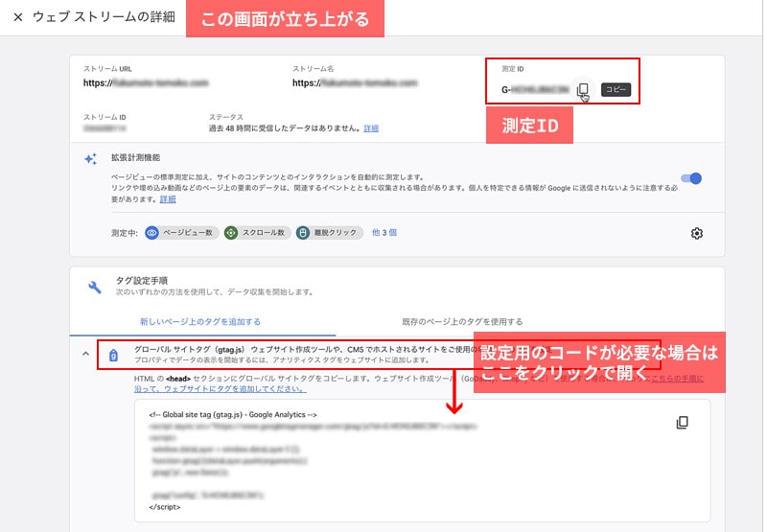The height and width of the screenshot is (532, 767).
Task: Click the 拡張計測機能 heading
Action: click(x=135, y=157)
